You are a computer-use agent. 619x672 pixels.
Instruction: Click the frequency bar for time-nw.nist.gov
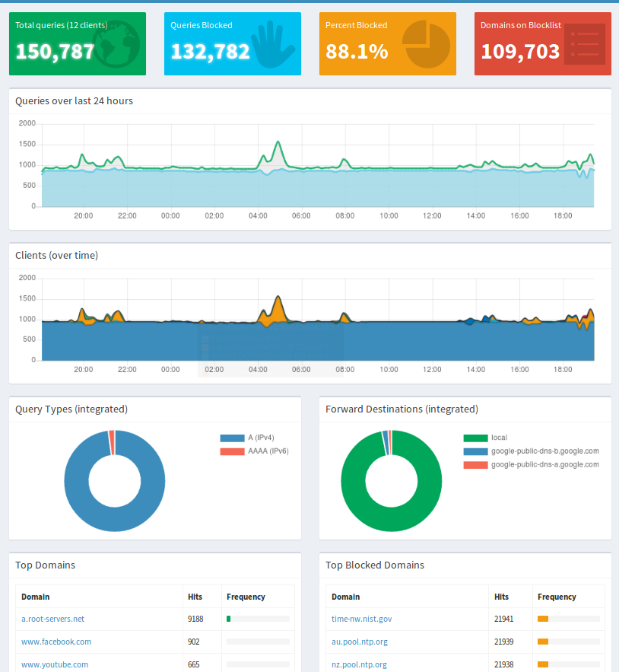(x=568, y=619)
